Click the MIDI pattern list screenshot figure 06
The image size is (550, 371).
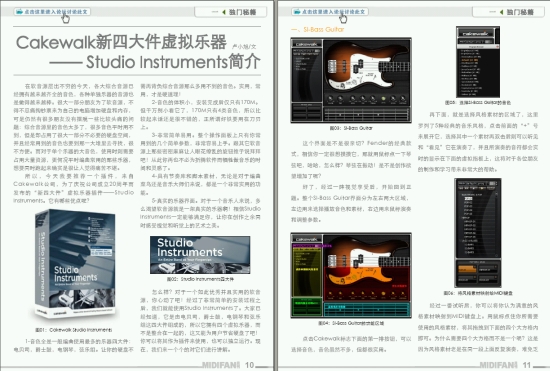click(x=478, y=233)
